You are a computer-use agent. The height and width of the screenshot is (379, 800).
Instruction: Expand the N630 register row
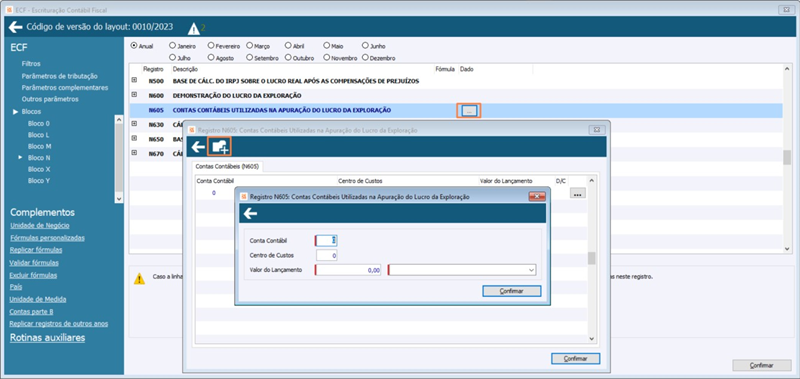135,123
